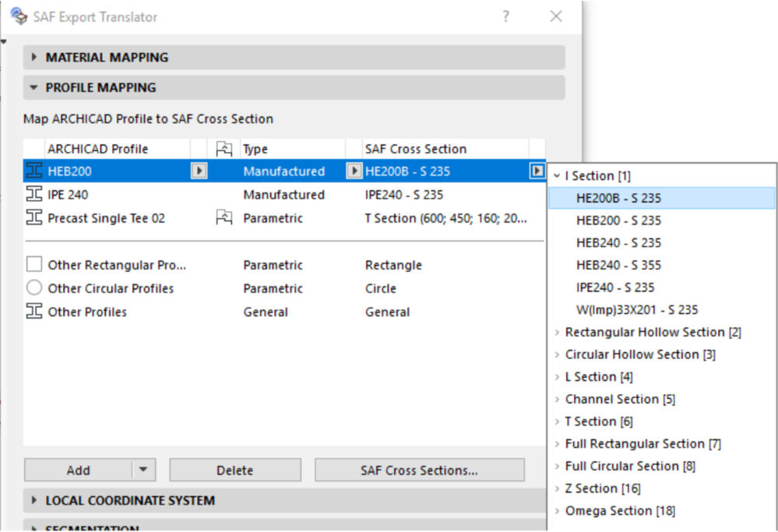Screen dimensions: 778x532
Task: Click the Other Circular Profiles circle icon
Action: [x=34, y=287]
